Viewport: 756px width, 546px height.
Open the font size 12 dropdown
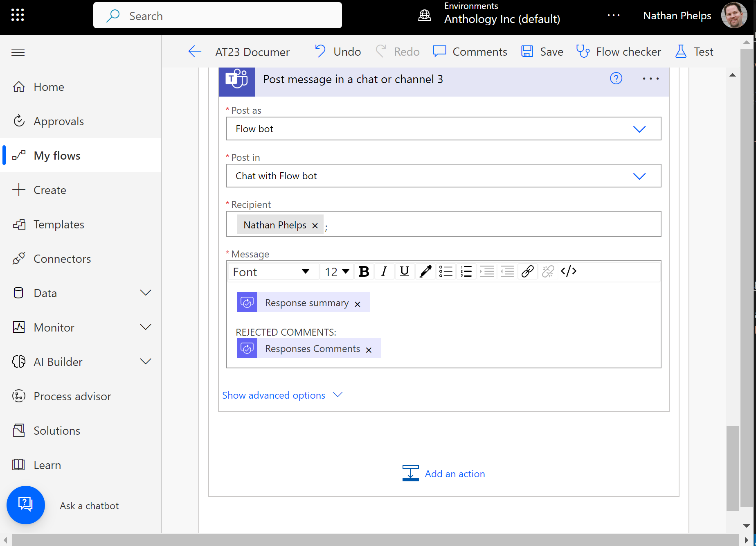[337, 272]
